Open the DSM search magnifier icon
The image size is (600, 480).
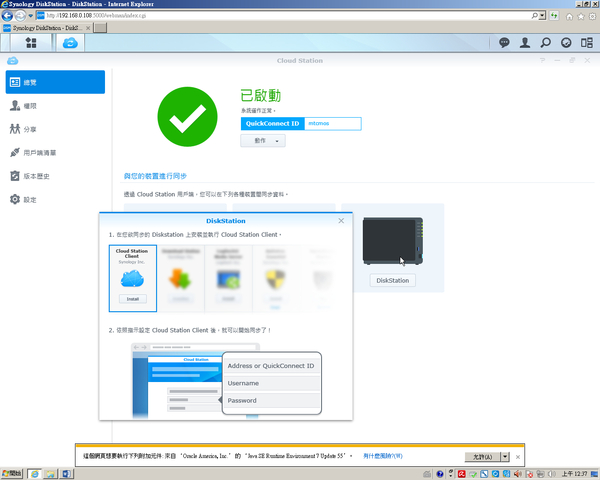546,42
